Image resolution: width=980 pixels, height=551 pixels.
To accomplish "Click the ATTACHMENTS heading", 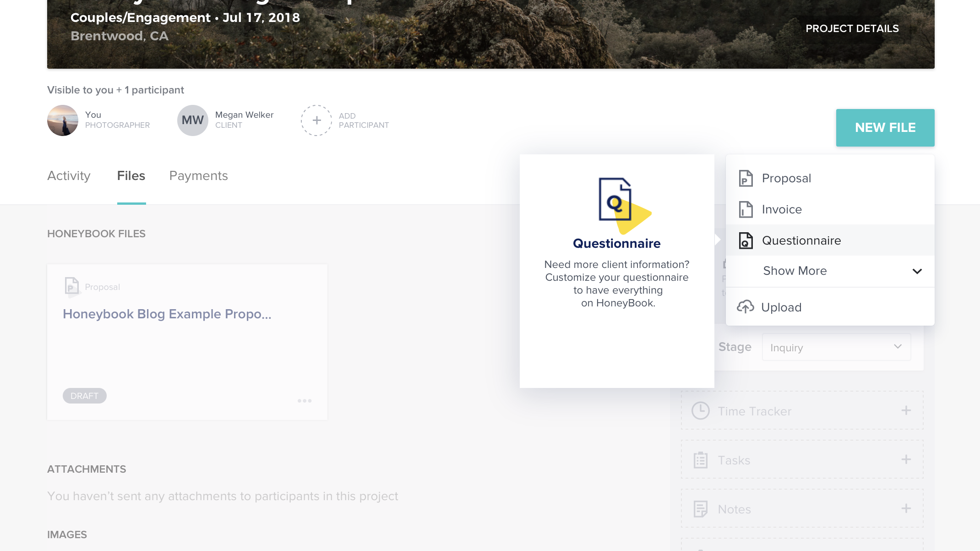I will (x=87, y=469).
